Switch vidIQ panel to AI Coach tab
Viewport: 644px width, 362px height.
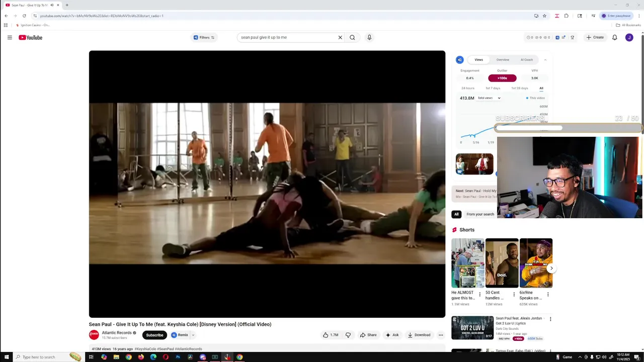click(527, 60)
